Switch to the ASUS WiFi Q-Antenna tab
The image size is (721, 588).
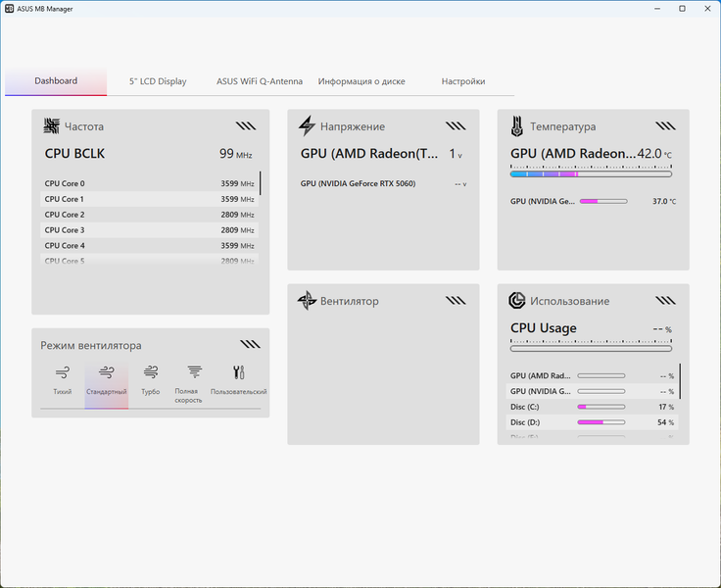260,81
